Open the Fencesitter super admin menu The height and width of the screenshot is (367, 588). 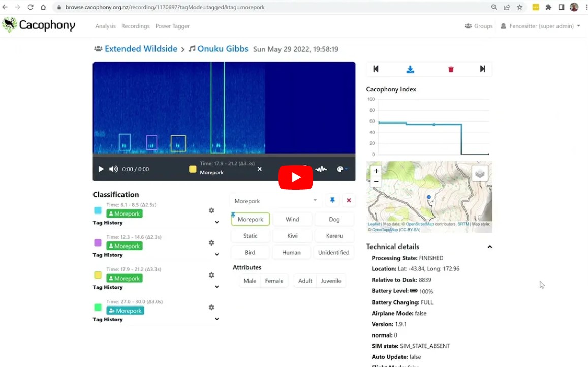pyautogui.click(x=540, y=26)
